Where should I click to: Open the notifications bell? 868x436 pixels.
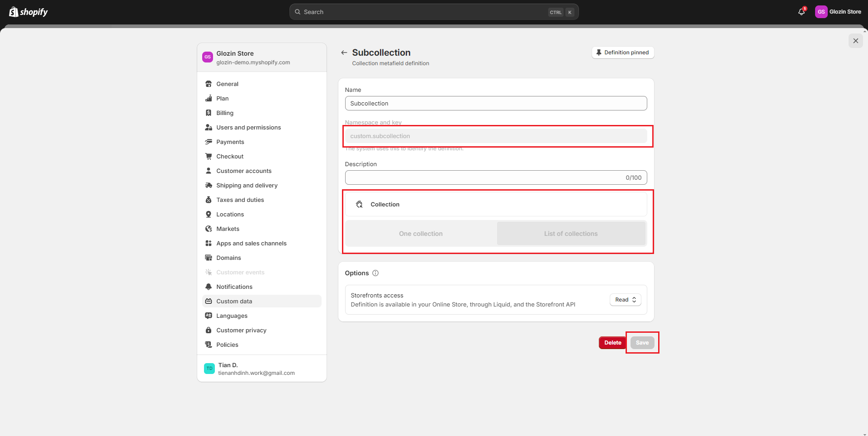point(802,12)
